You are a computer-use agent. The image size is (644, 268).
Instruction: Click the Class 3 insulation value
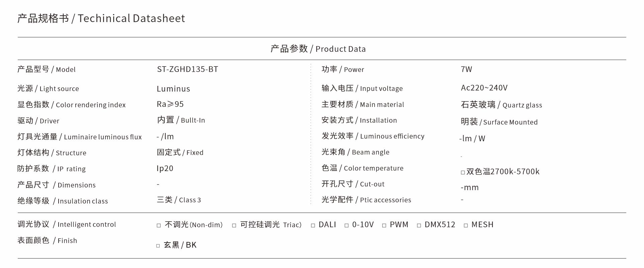coord(190,200)
